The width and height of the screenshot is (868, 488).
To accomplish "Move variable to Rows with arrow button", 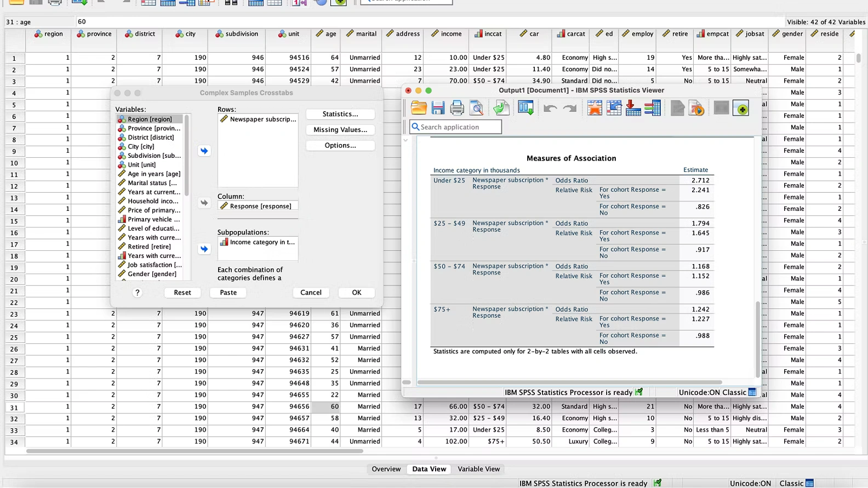I will [204, 151].
